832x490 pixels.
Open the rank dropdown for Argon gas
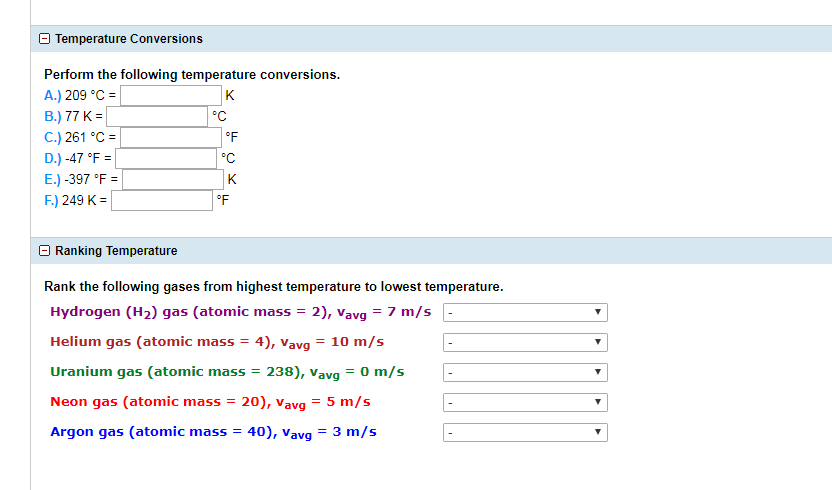pos(525,432)
